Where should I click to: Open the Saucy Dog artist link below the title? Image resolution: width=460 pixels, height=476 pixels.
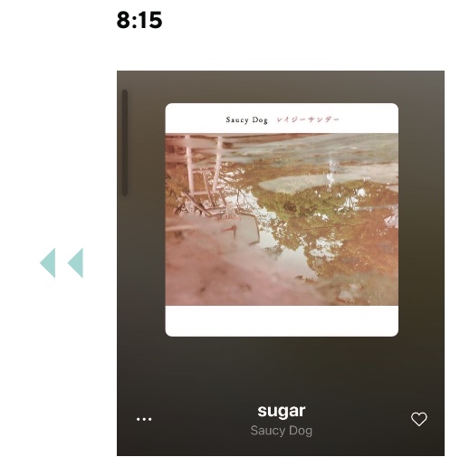pos(281,431)
